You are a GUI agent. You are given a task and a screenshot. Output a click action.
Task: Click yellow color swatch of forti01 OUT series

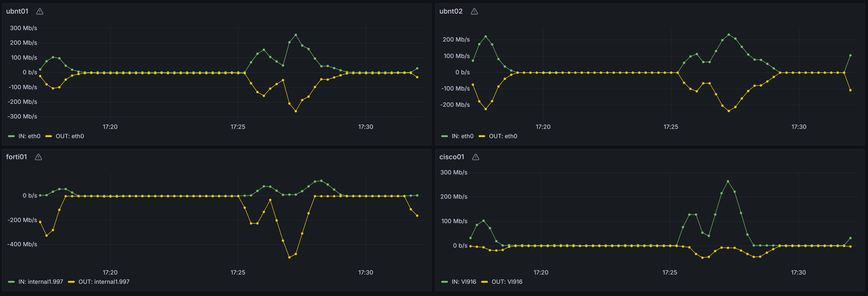[71, 282]
